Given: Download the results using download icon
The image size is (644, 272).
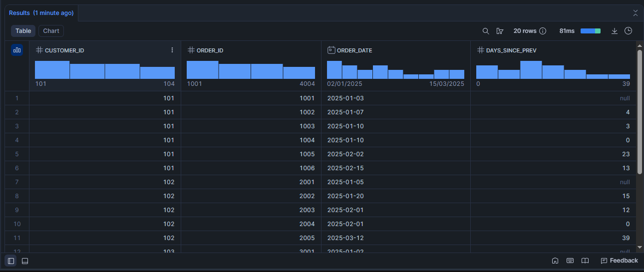Looking at the screenshot, I should [x=615, y=31].
